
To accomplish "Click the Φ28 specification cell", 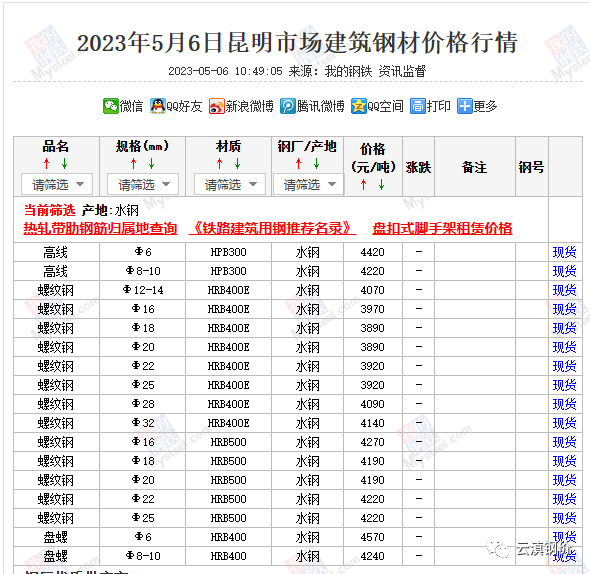I will pos(143,404).
